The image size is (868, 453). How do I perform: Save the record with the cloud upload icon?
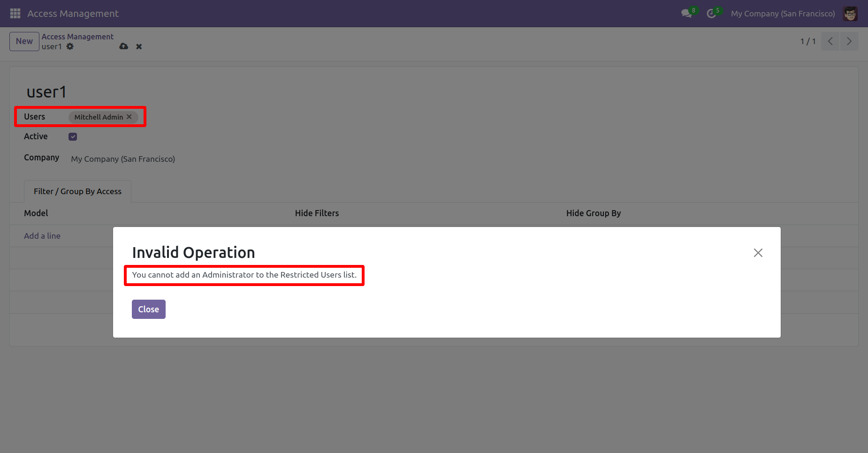tap(124, 46)
